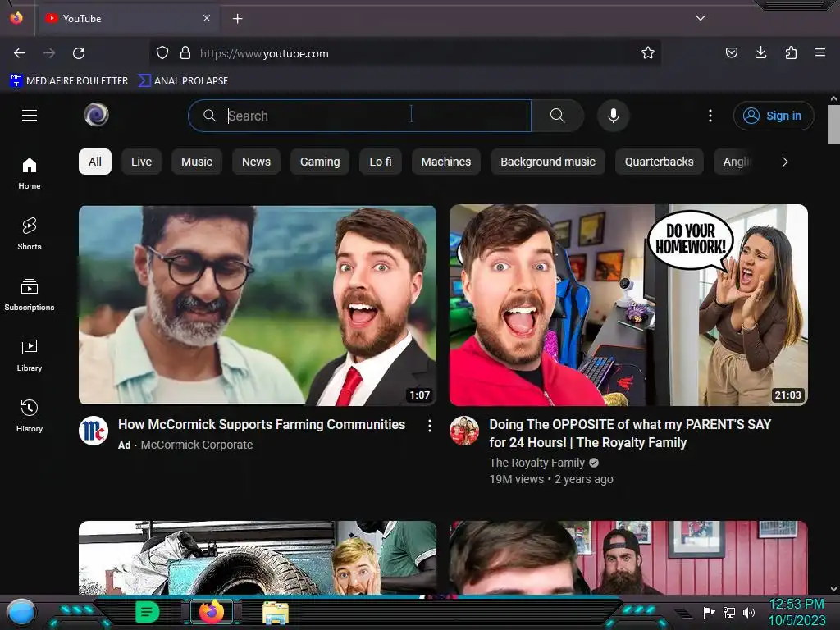The height and width of the screenshot is (630, 840).
Task: Open McCormick ad options three-dot menu
Action: [430, 426]
